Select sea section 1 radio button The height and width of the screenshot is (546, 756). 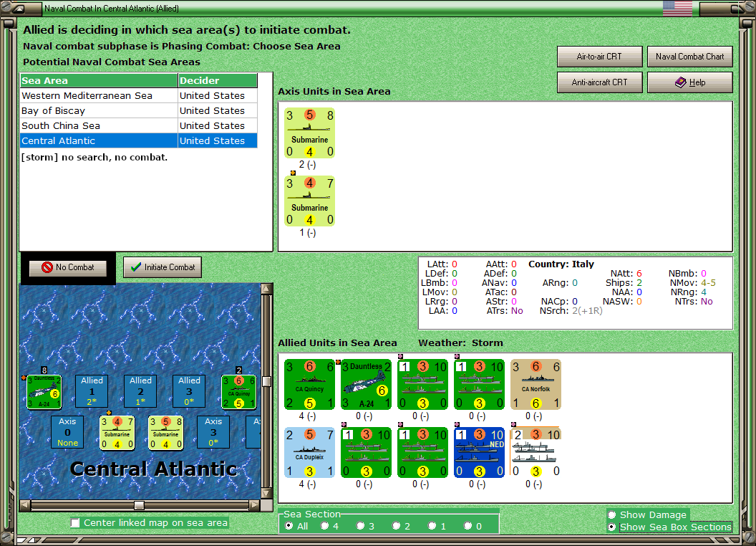tap(432, 526)
